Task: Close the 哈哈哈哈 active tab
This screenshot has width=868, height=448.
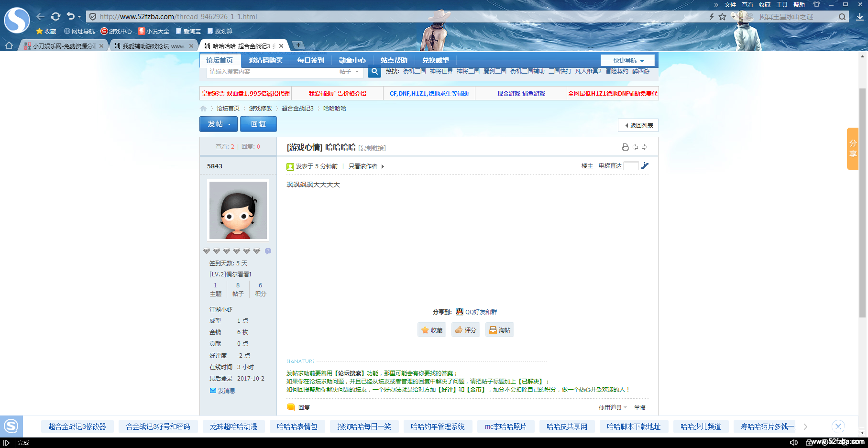Action: 281,46
